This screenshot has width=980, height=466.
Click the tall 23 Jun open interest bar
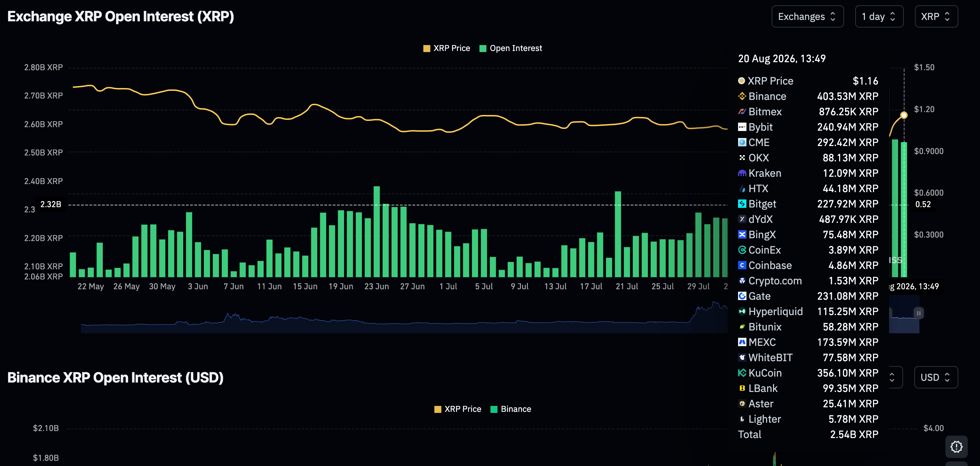377,232
